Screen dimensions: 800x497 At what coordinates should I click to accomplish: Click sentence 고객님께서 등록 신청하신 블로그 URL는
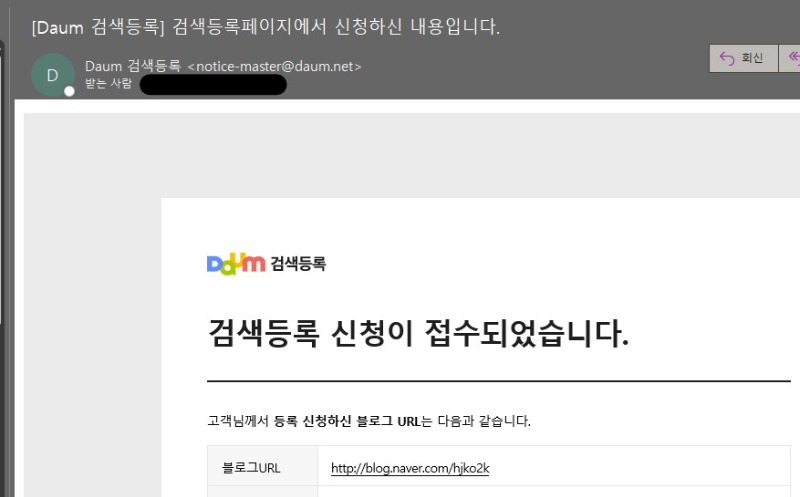tap(369, 421)
